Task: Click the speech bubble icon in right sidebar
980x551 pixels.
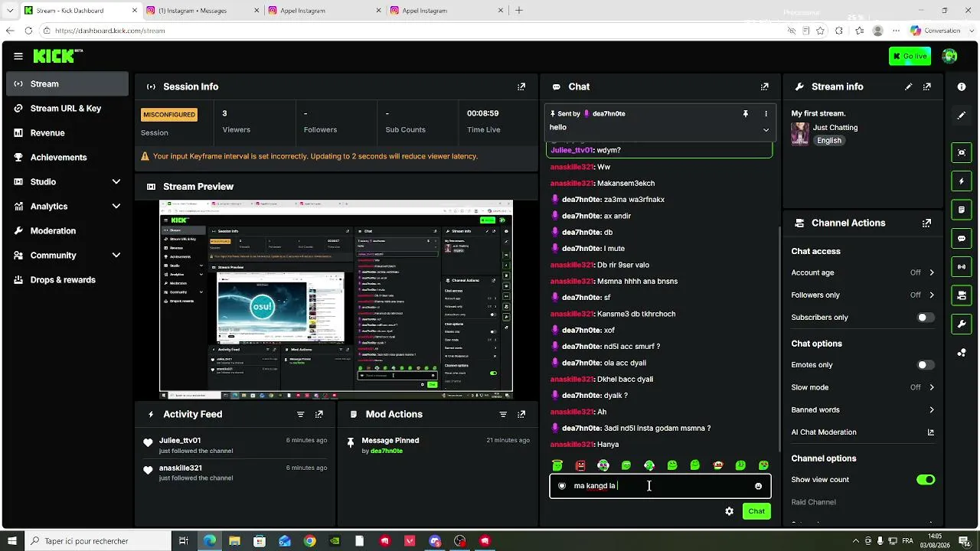Action: [962, 238]
